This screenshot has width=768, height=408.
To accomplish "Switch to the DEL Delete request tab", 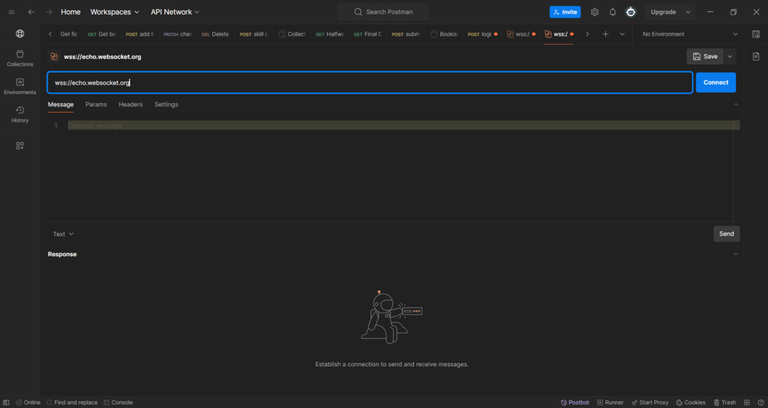I will point(215,34).
